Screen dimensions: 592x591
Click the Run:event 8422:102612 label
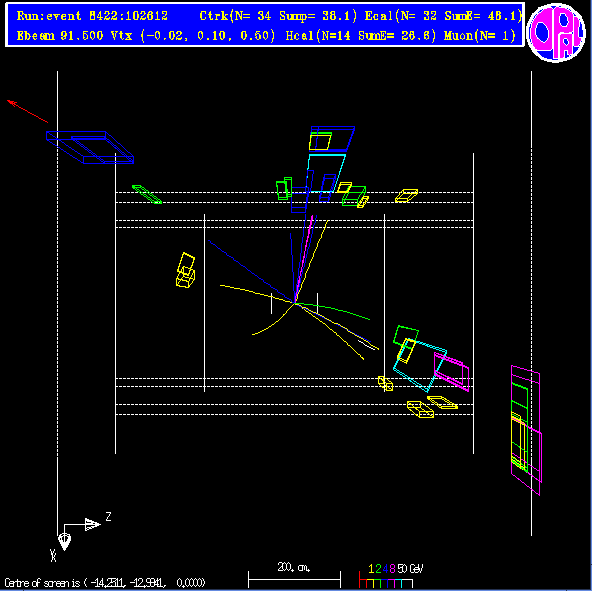pyautogui.click(x=92, y=16)
